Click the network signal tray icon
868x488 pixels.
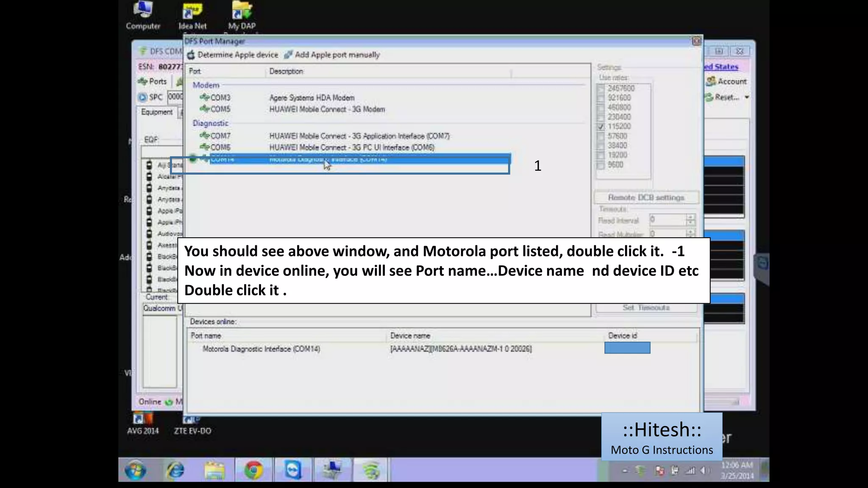click(690, 470)
